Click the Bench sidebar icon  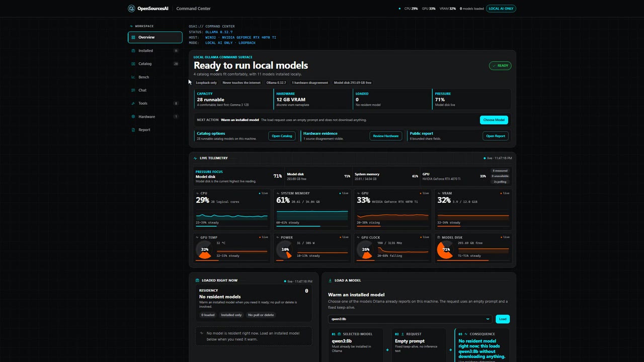click(133, 77)
